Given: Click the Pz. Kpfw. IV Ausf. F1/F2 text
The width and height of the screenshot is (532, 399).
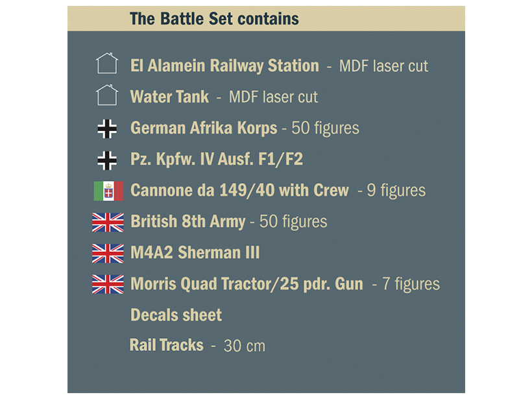Looking at the screenshot, I should coord(217,160).
